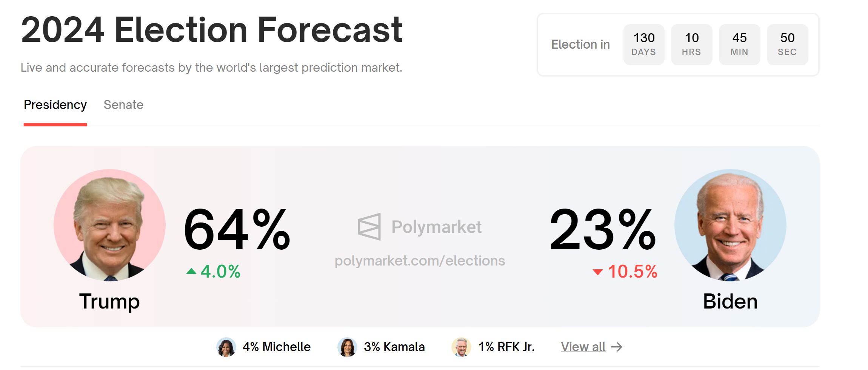Click the 50 SEC countdown box

coord(787,45)
